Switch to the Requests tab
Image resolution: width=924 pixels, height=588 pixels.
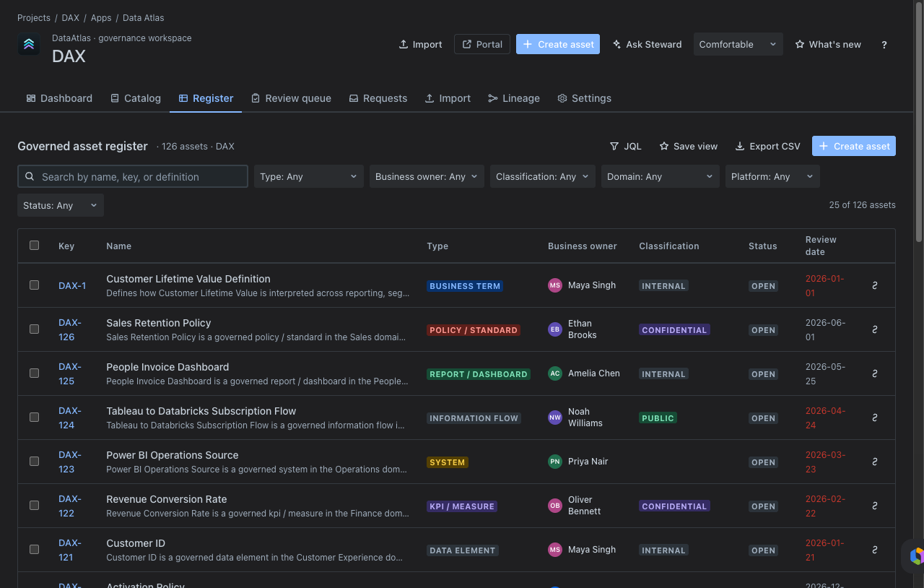[378, 98]
